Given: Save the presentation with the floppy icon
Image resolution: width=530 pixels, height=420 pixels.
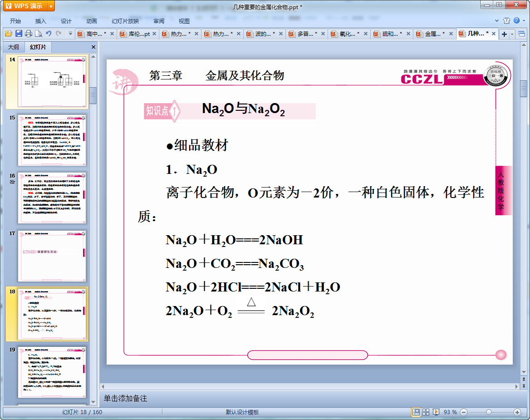Looking at the screenshot, I should [x=19, y=34].
